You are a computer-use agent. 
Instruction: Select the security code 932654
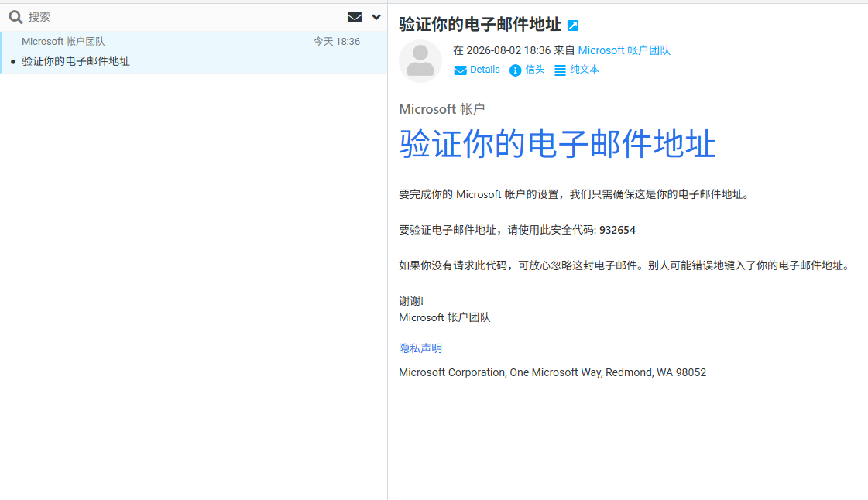617,230
